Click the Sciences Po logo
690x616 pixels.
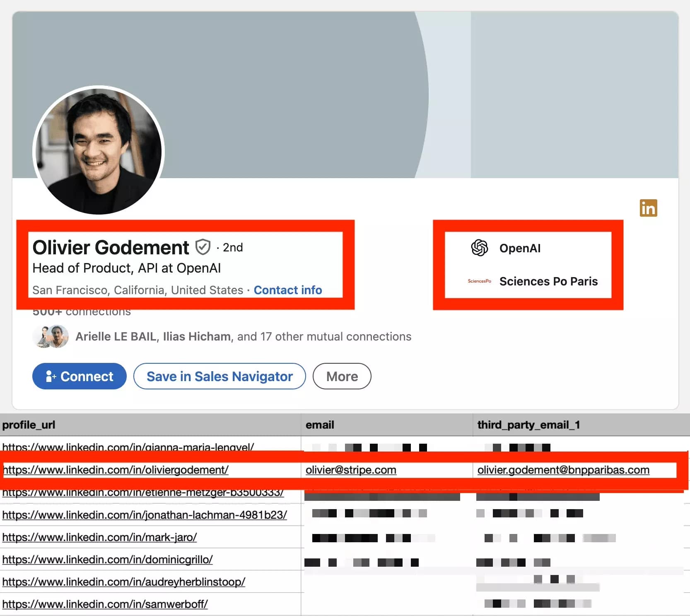click(479, 281)
